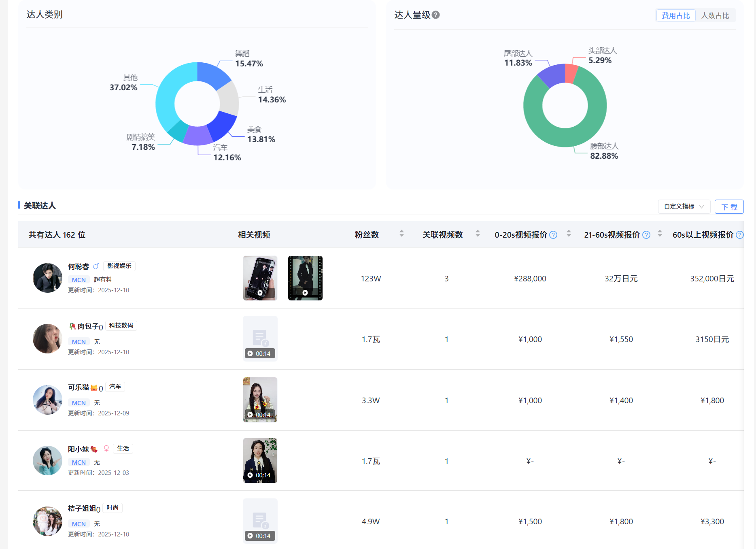
Task: Play 何聪睿's second related video thumbnail
Action: pos(305,278)
